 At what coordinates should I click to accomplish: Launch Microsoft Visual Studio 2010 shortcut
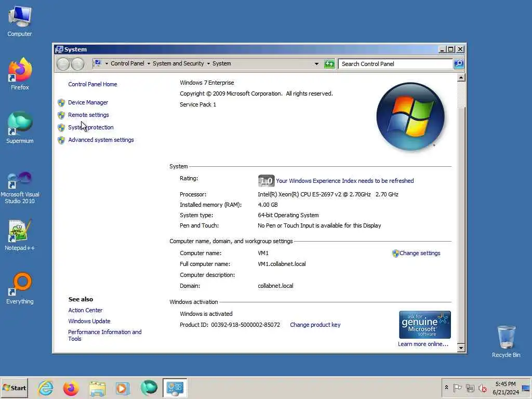[20, 188]
